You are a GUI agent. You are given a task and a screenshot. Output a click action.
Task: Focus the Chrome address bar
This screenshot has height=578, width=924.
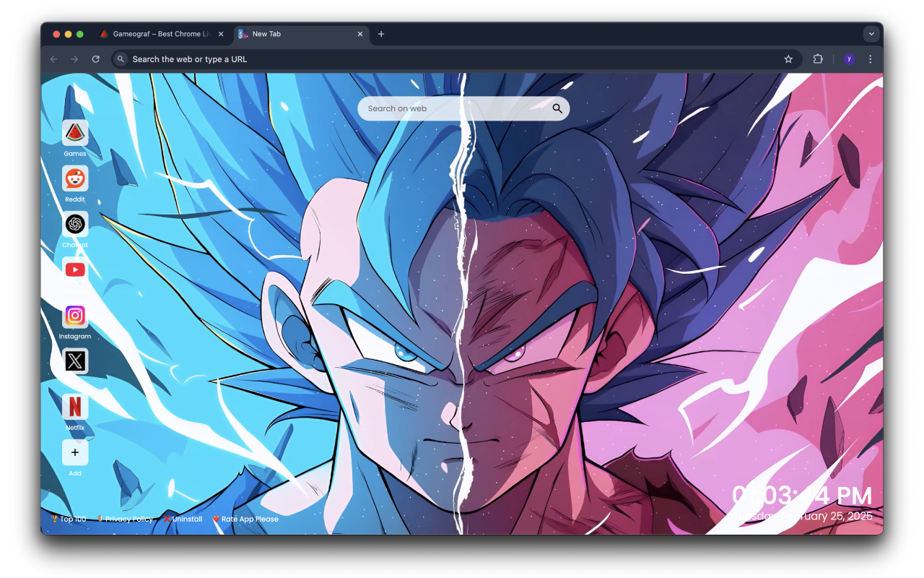[456, 59]
